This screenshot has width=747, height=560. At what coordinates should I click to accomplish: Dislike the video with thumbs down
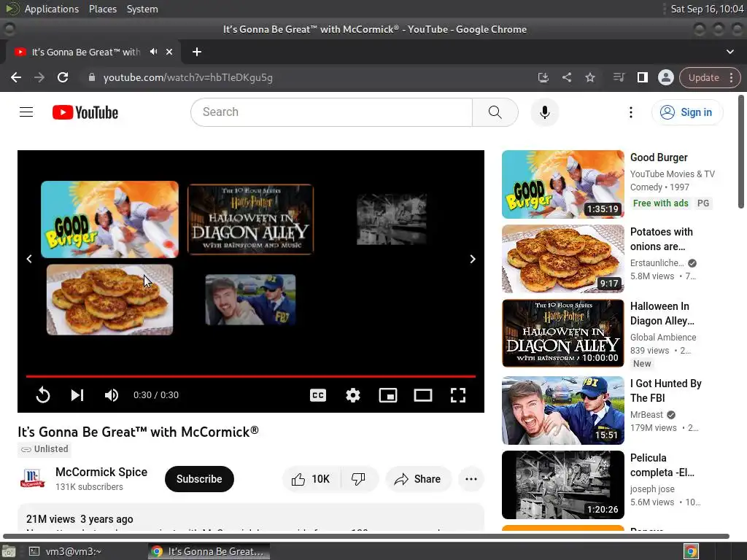pos(358,479)
